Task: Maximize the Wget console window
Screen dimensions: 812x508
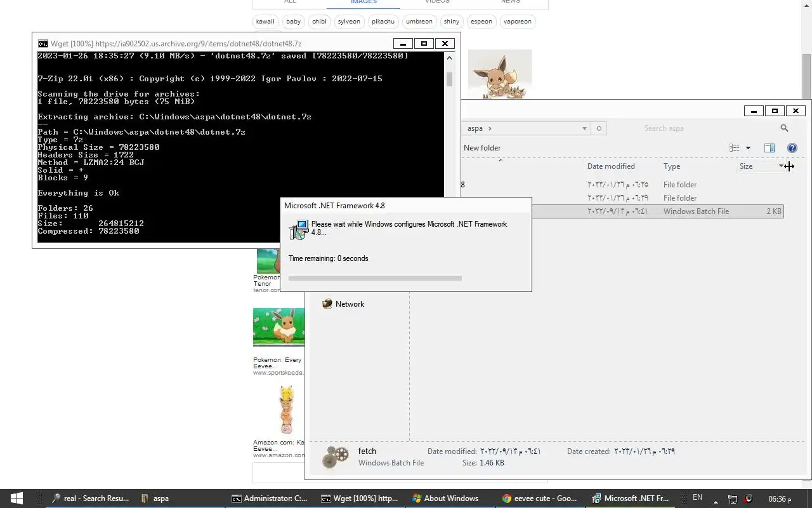Action: click(424, 43)
